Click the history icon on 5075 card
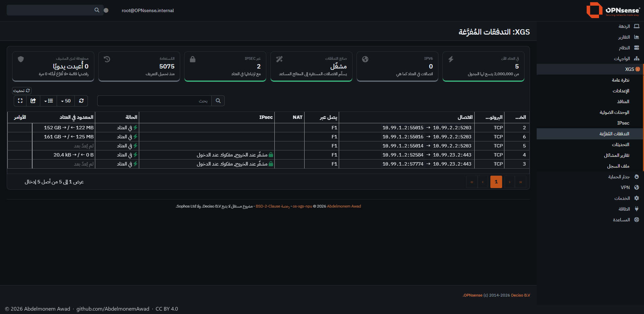644x314 pixels. (107, 59)
